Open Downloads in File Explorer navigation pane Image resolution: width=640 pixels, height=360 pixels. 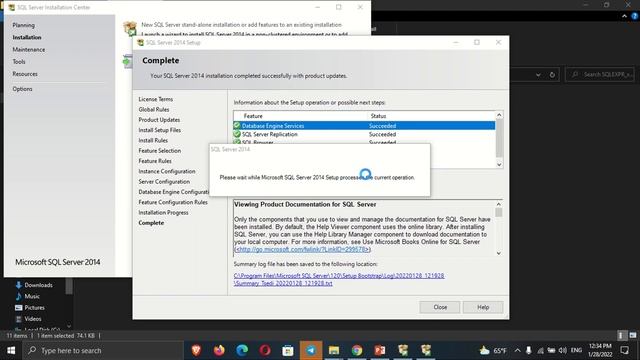pos(38,285)
